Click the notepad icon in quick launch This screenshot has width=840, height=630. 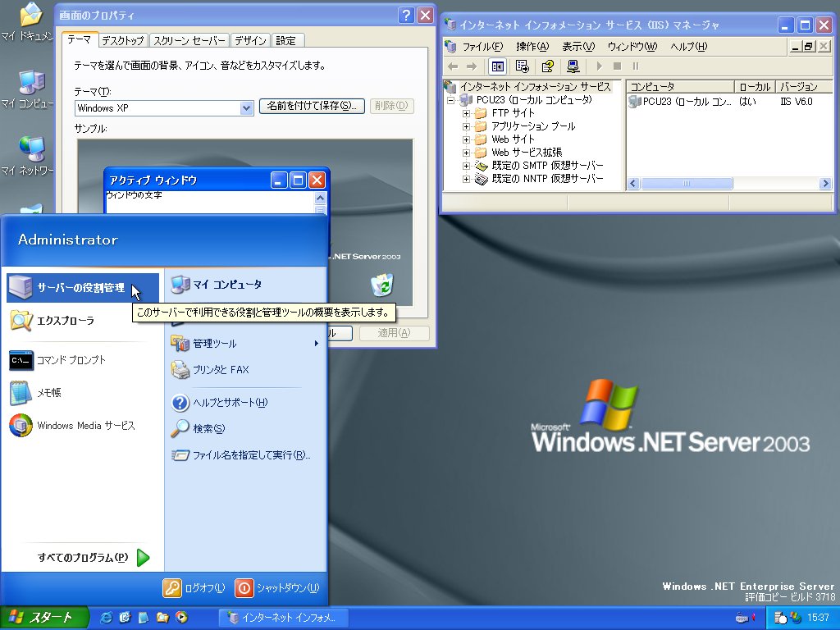click(x=144, y=618)
